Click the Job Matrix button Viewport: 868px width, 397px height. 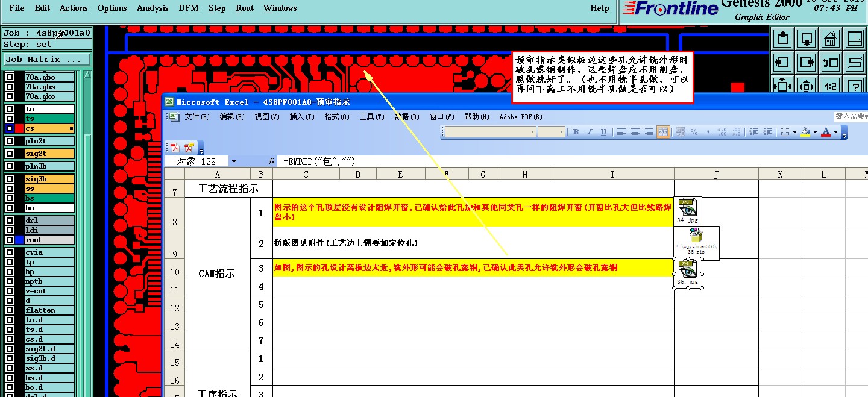[46, 60]
